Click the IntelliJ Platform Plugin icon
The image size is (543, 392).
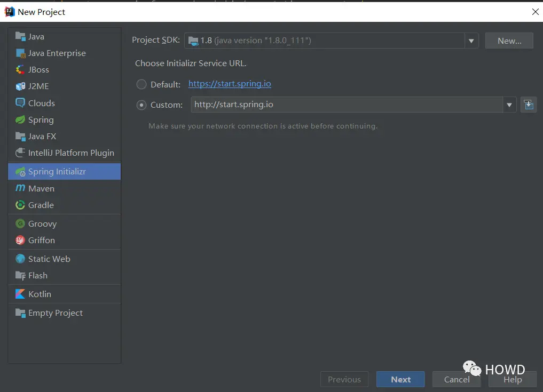[20, 153]
